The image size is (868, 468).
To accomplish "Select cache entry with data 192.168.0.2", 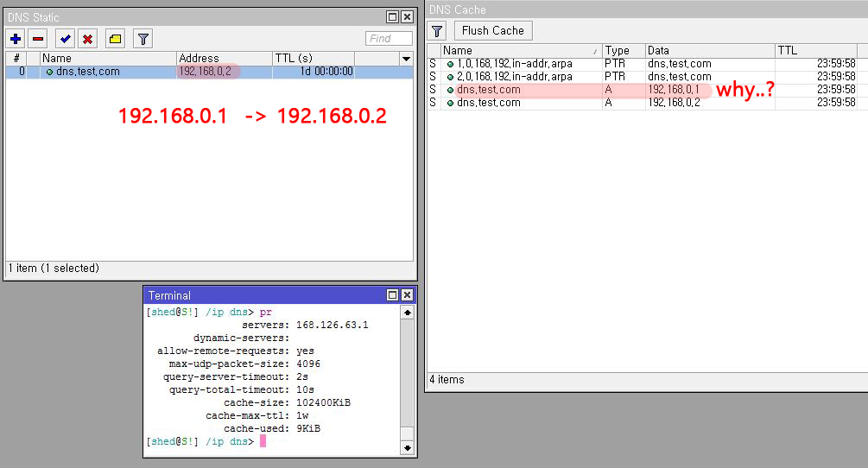I will coord(642,103).
